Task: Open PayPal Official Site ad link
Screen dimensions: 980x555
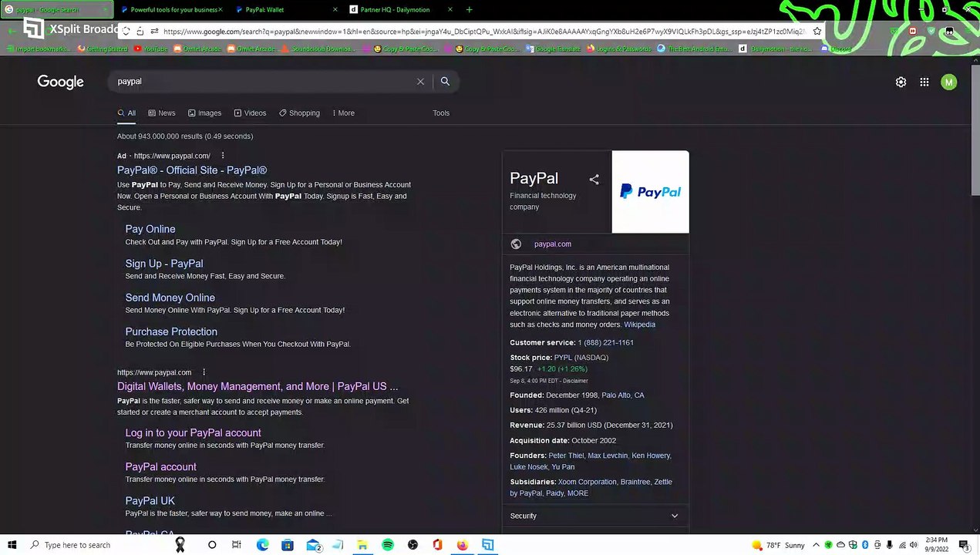Action: point(192,170)
